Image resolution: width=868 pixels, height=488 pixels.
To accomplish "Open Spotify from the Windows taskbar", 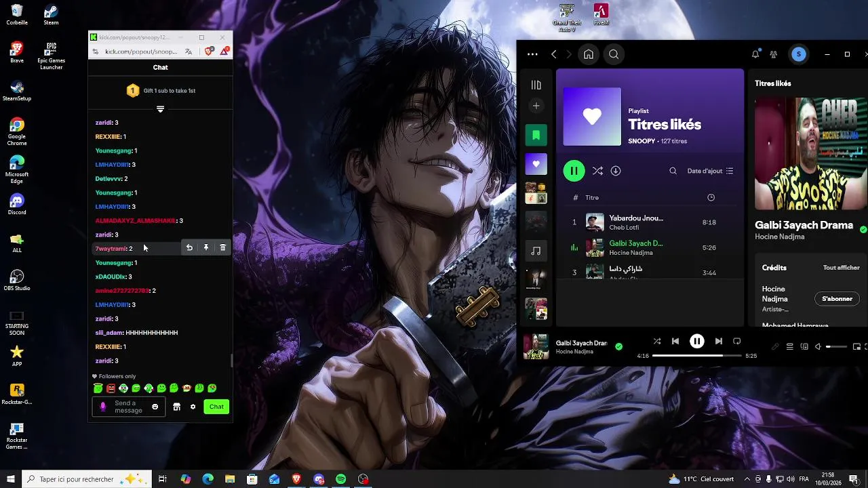I will 341,479.
